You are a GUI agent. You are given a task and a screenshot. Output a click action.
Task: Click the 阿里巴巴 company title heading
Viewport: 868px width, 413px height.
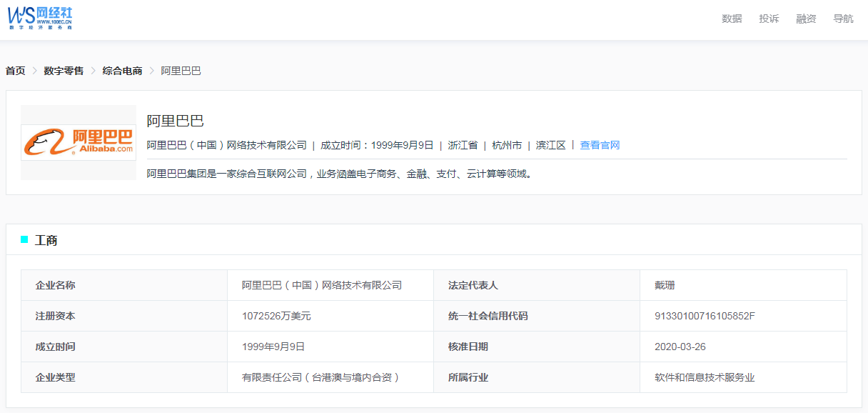tap(176, 121)
